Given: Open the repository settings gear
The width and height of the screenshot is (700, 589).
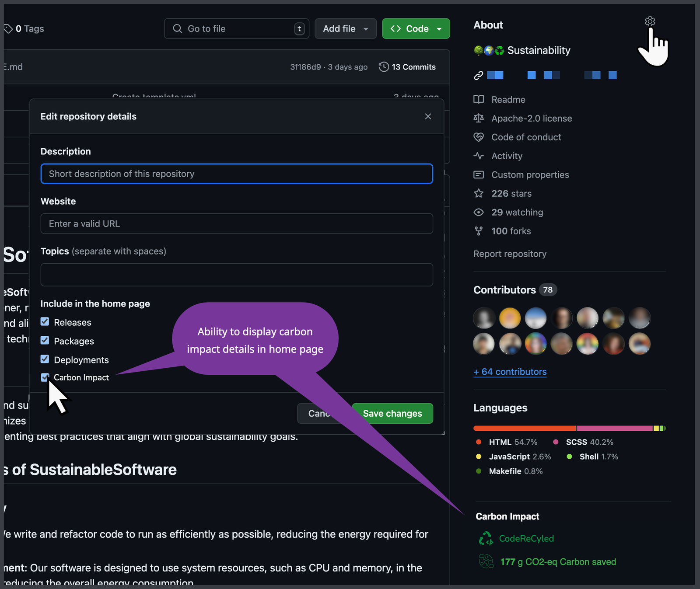Looking at the screenshot, I should [650, 21].
